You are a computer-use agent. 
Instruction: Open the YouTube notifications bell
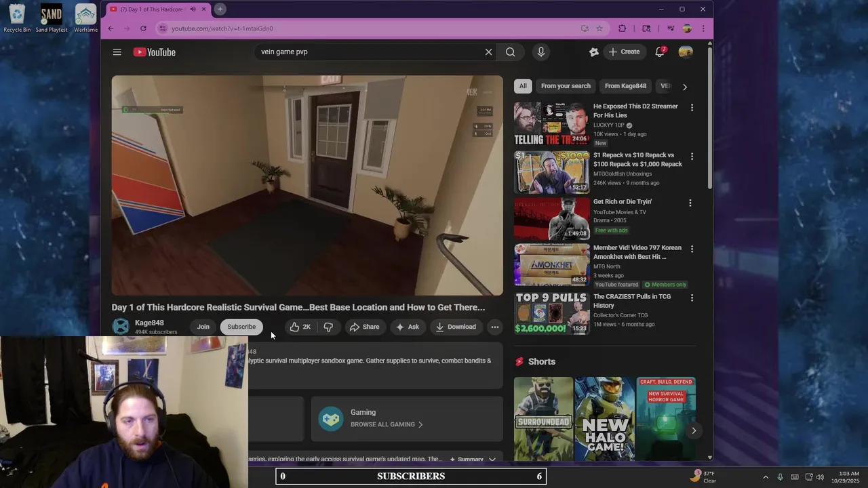click(660, 52)
